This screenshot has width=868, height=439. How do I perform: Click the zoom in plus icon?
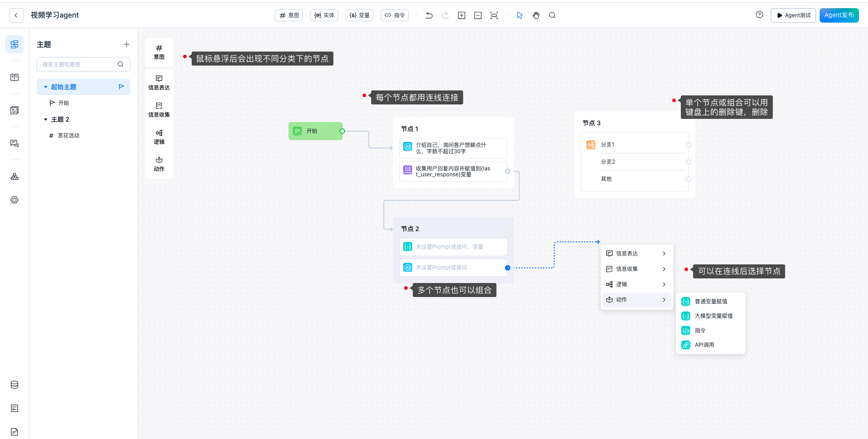click(462, 15)
